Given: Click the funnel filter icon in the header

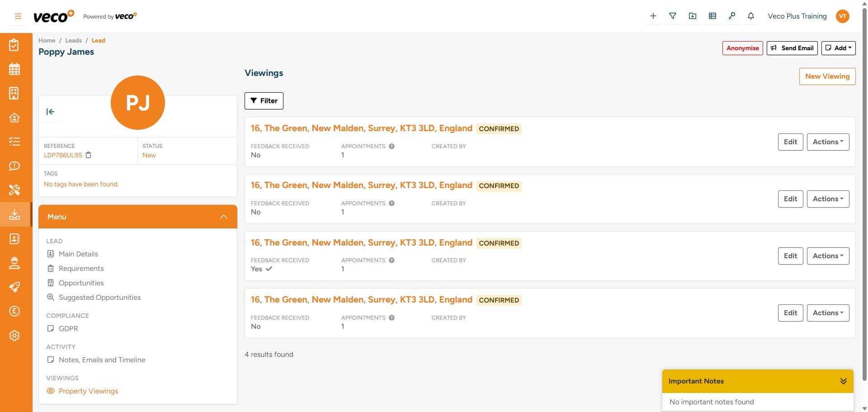Looking at the screenshot, I should (673, 16).
